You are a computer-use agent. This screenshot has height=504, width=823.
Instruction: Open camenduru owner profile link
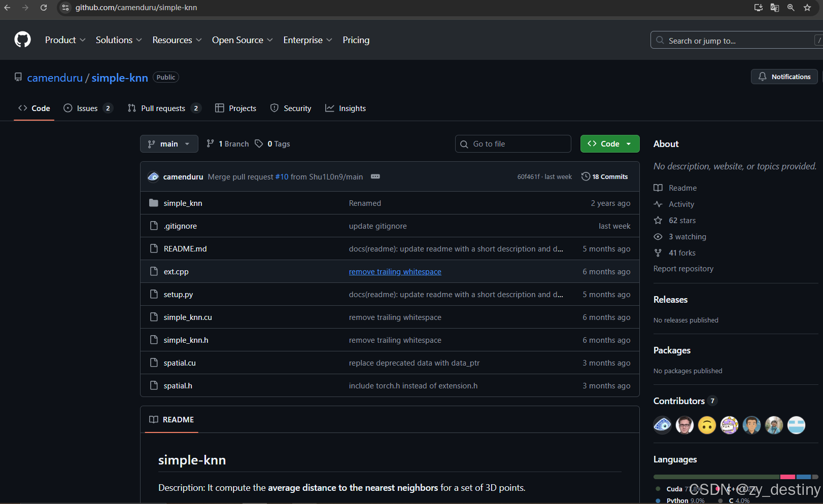55,78
